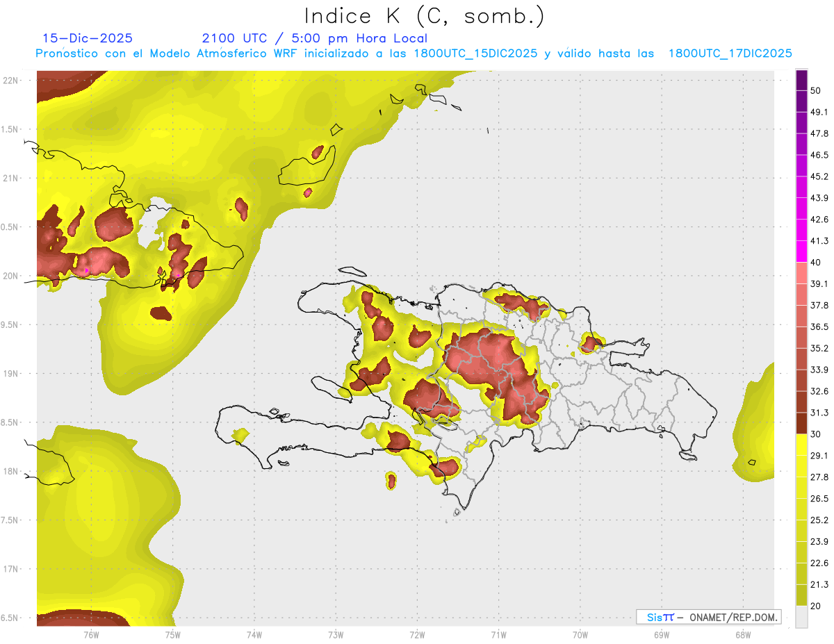The image size is (834, 644).
Task: Select the 22N latitude axis label
Action: click(10, 80)
